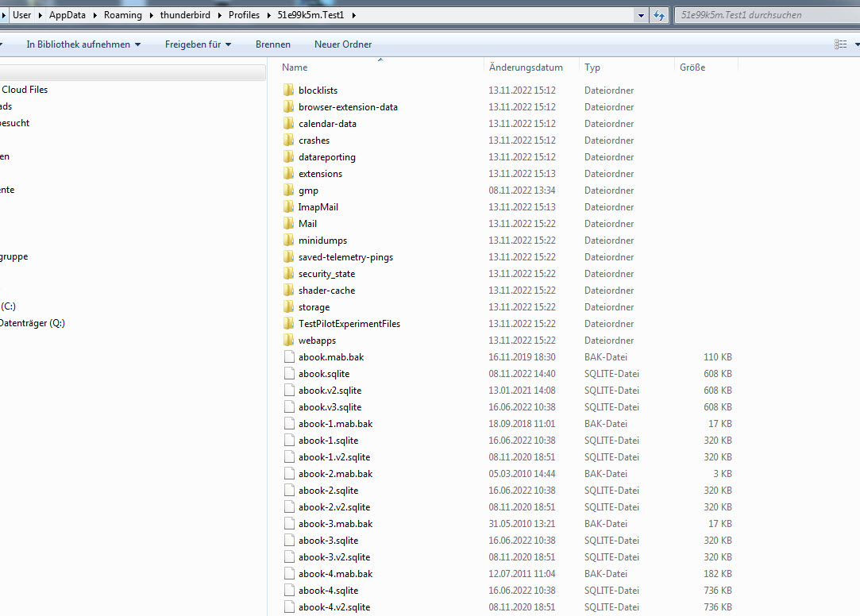Click the thunderbird breadcrumb segment
860x616 pixels.
pos(185,15)
